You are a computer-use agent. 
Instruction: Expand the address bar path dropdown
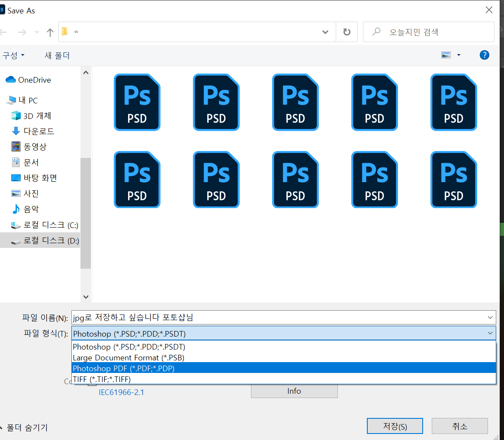(x=325, y=32)
